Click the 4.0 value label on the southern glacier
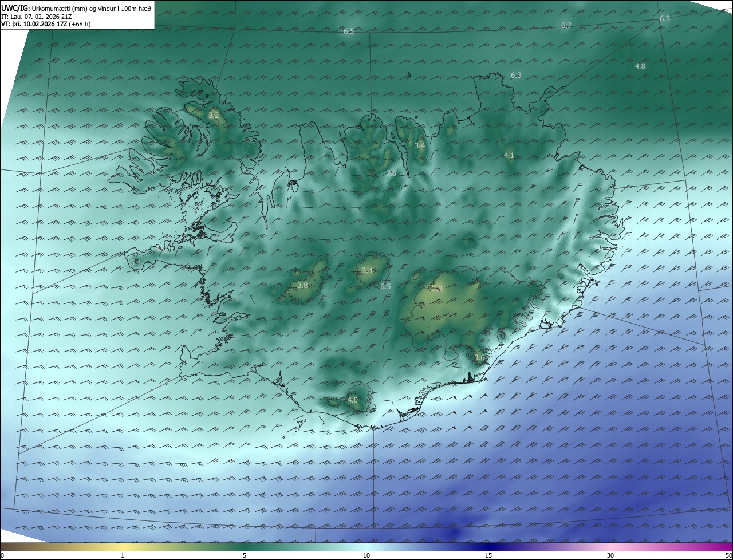 pos(353,399)
